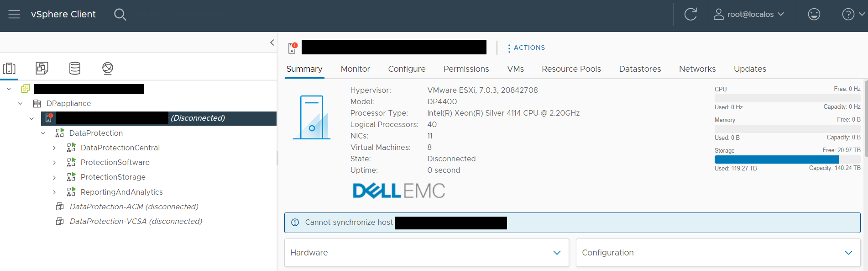The image size is (868, 271).
Task: Select DPappliance datacenter in tree
Action: coord(68,104)
